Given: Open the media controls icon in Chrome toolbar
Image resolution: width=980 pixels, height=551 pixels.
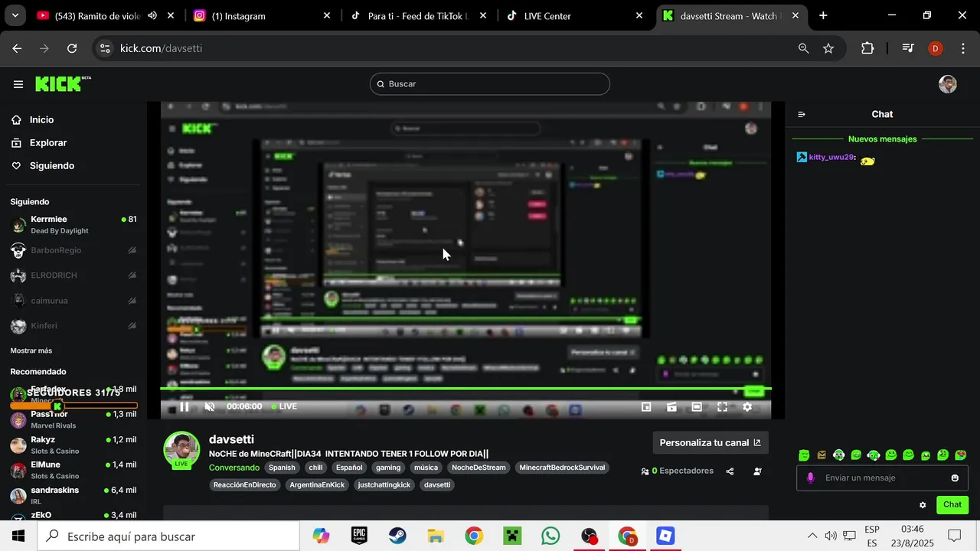Looking at the screenshot, I should coord(908,48).
